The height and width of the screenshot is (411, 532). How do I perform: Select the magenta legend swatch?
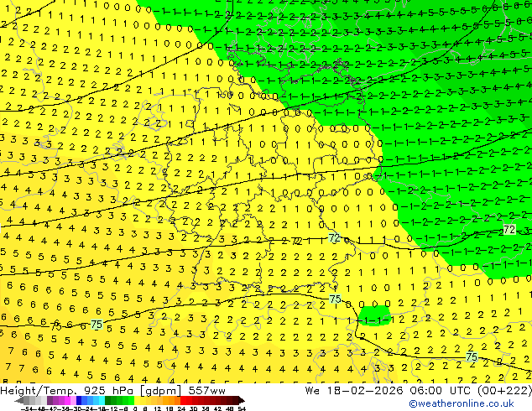point(67,401)
